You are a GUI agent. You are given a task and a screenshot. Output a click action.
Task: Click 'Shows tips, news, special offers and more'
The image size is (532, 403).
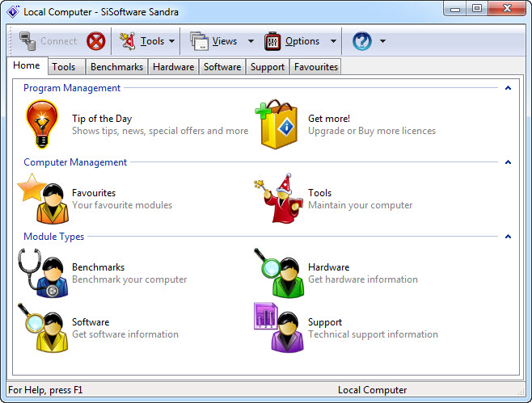click(x=160, y=131)
